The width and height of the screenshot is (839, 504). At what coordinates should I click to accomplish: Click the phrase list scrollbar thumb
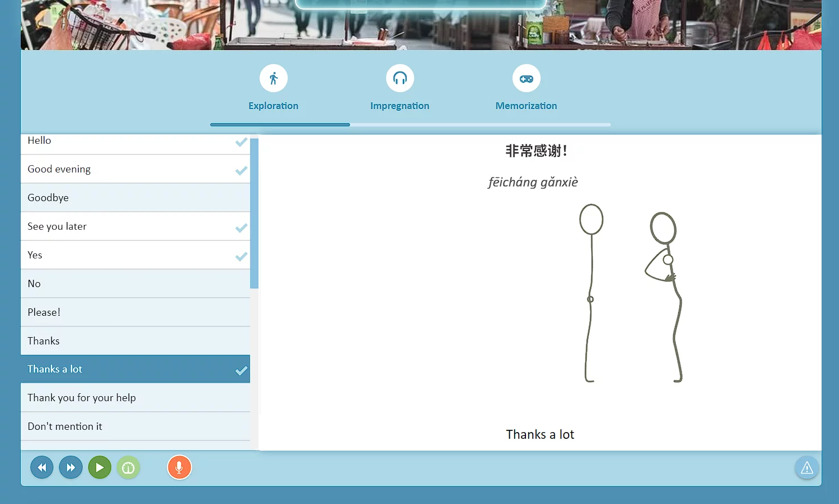(x=254, y=214)
